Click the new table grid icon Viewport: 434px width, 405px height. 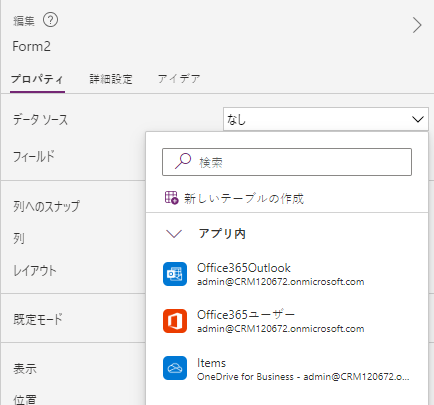(172, 198)
